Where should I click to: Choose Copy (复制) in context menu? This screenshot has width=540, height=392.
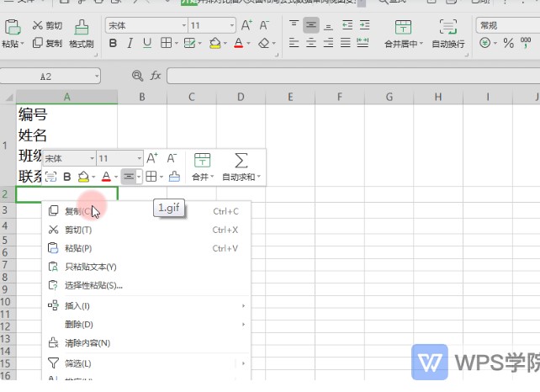click(146, 211)
